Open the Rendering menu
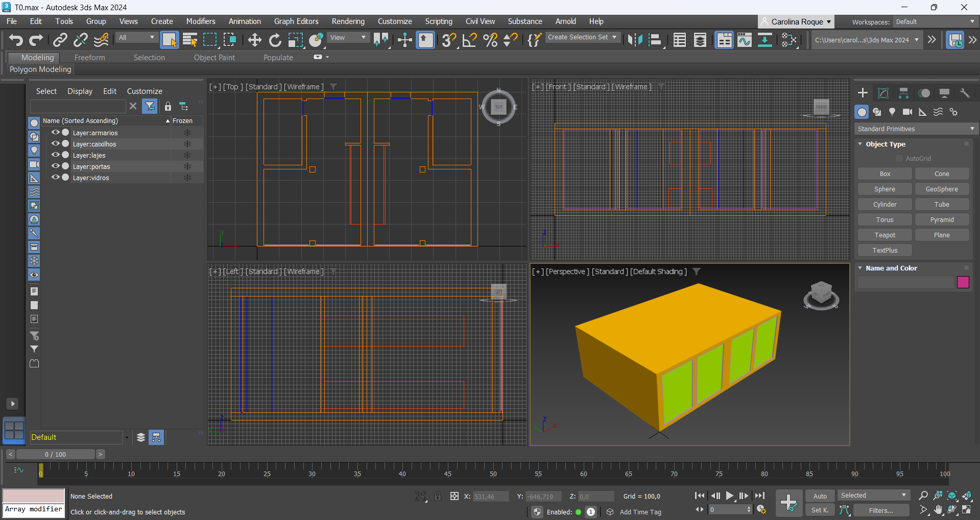980x520 pixels. pyautogui.click(x=348, y=21)
